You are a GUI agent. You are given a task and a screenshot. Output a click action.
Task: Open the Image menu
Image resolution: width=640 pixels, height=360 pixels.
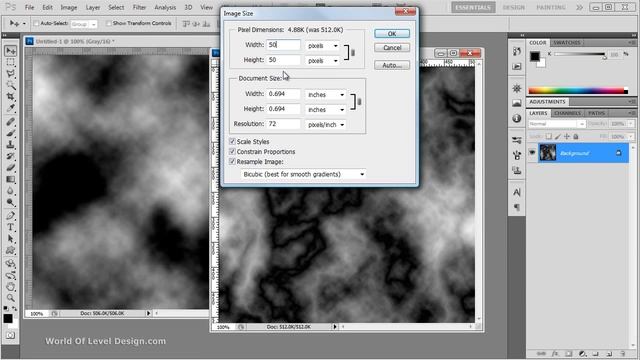click(69, 7)
